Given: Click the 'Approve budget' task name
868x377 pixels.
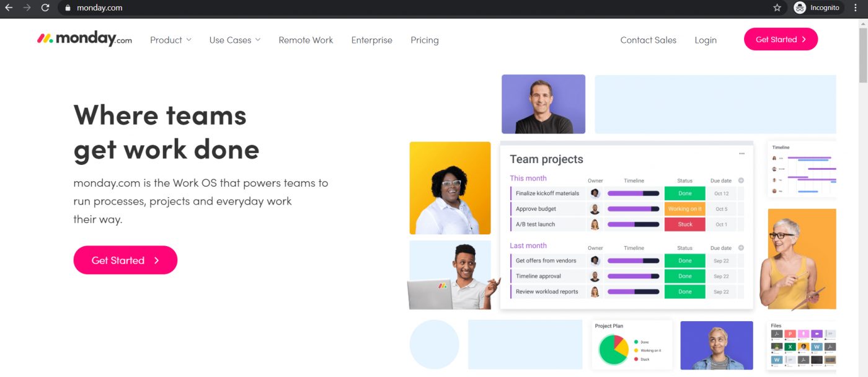Looking at the screenshot, I should [x=536, y=209].
